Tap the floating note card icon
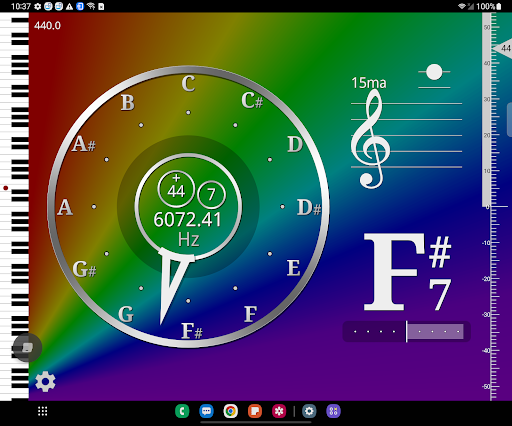Viewport: 512px width, 426px height. coord(28,348)
